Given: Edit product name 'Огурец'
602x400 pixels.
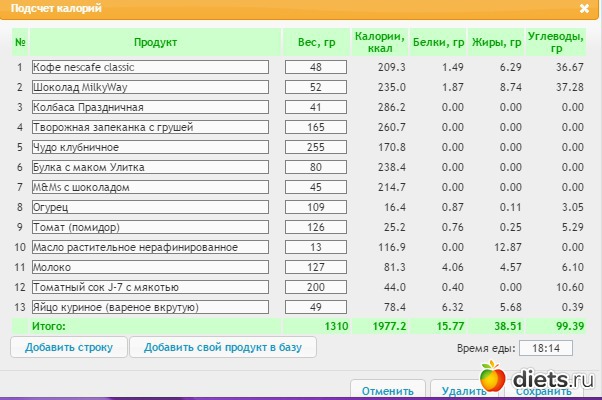Looking at the screenshot, I should (x=150, y=207).
